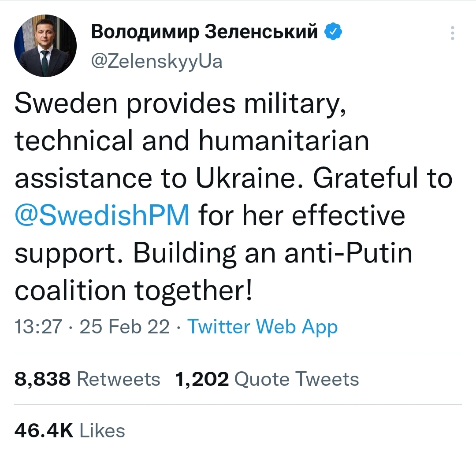Open the three-dot more options menu
476x451 pixels.
pos(453,34)
